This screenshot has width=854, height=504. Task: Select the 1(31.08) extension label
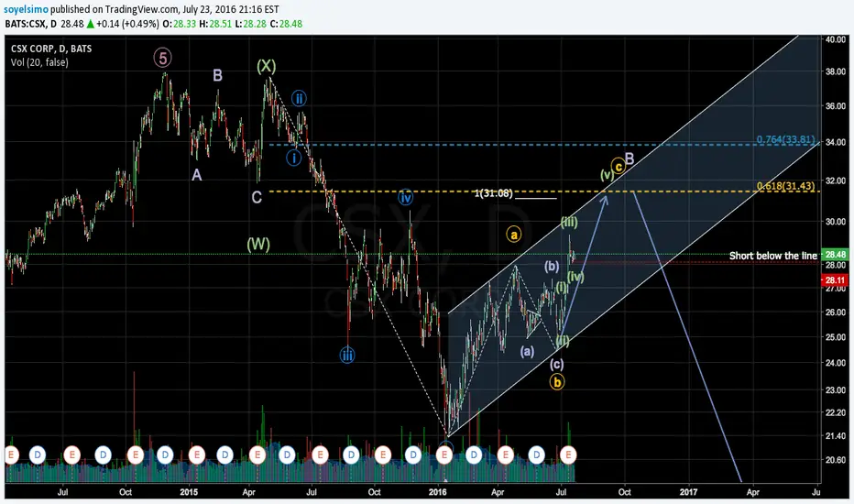point(494,192)
